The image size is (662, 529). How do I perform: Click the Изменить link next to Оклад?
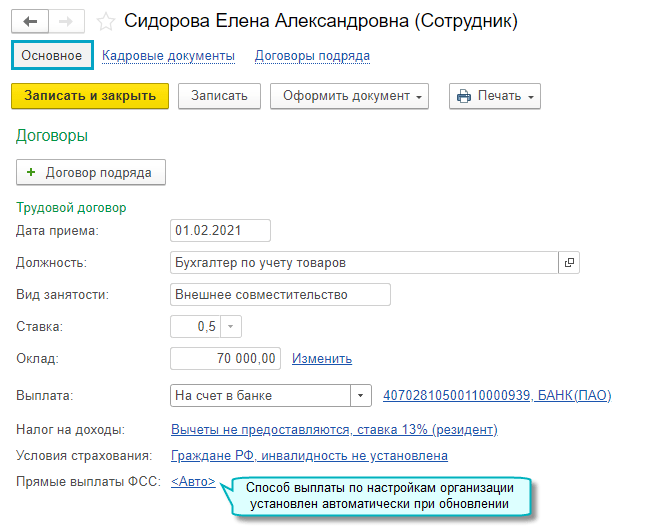pos(321,359)
